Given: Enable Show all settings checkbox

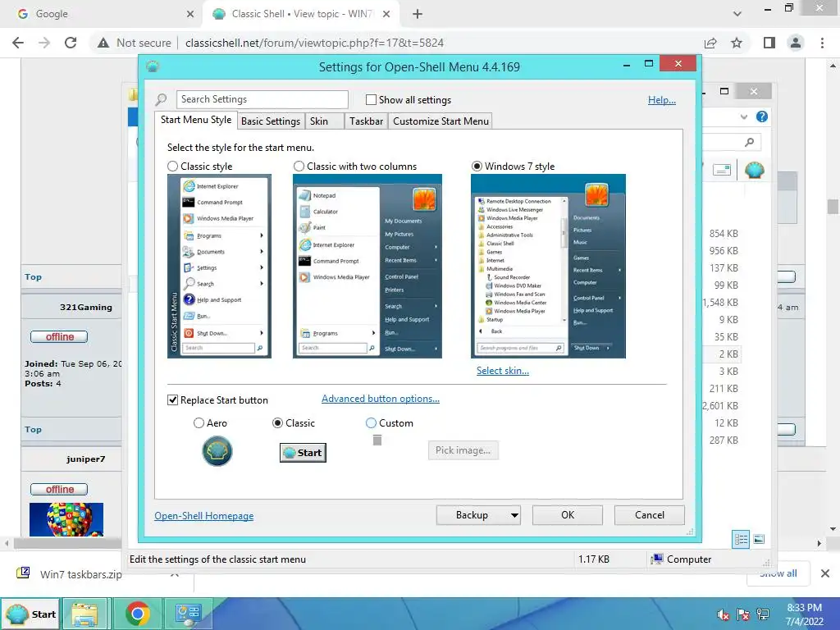Looking at the screenshot, I should [371, 99].
